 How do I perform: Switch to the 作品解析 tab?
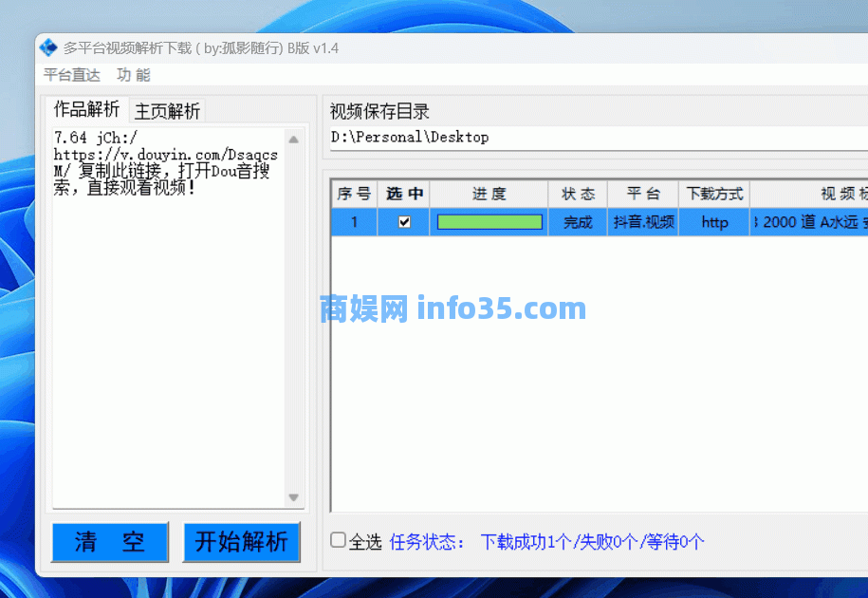point(85,109)
